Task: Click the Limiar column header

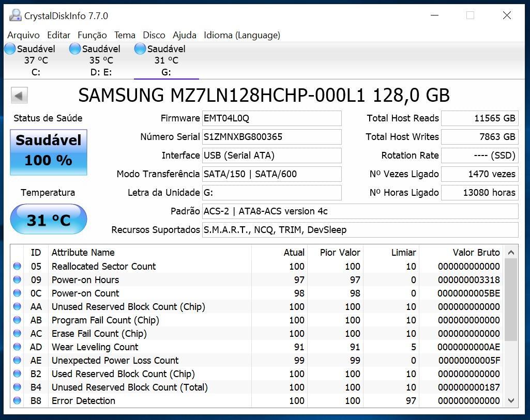Action: (x=391, y=253)
